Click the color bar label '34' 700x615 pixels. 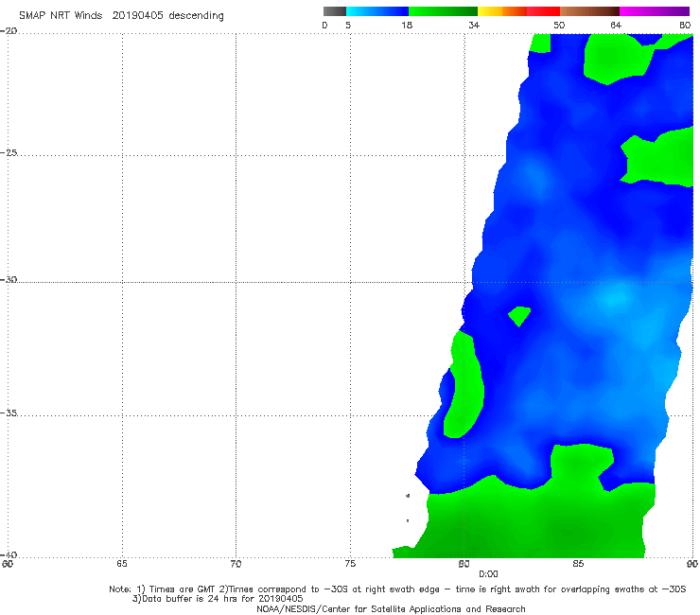tap(474, 25)
